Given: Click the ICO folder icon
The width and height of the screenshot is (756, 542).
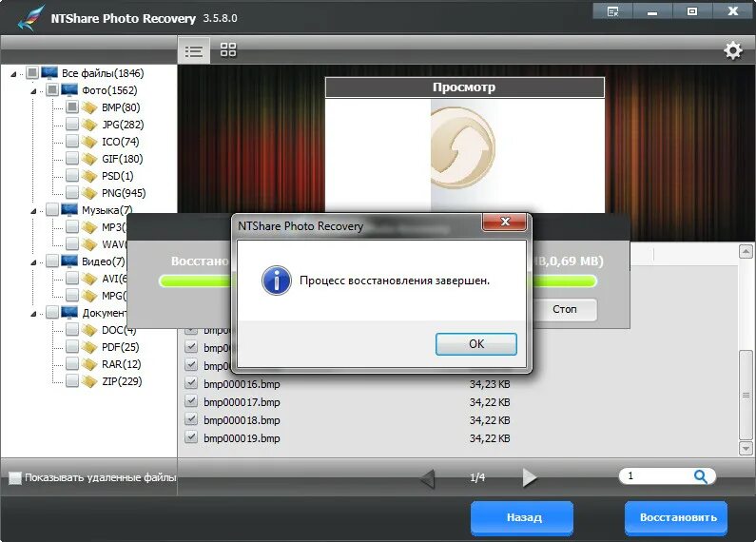Looking at the screenshot, I should pyautogui.click(x=89, y=142).
